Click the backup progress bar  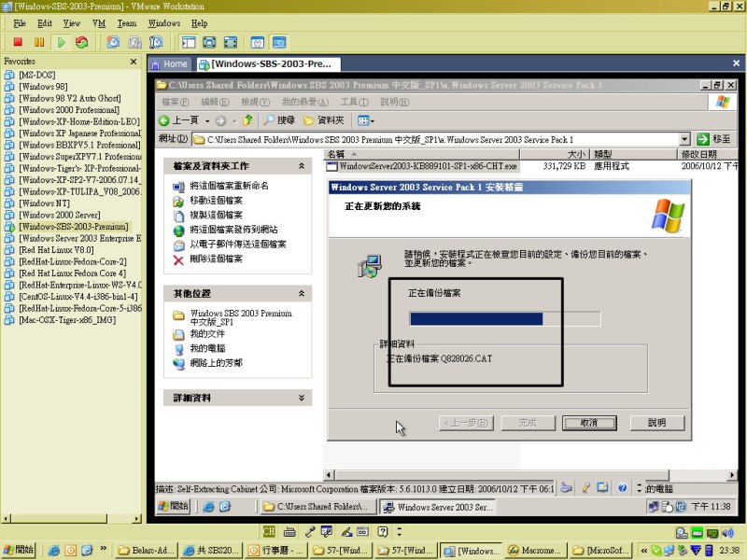[505, 318]
